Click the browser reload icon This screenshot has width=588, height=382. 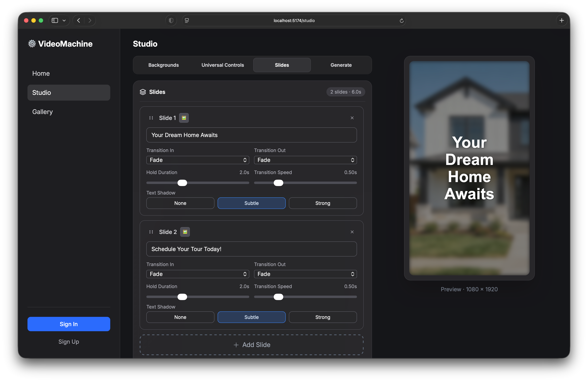(x=402, y=20)
